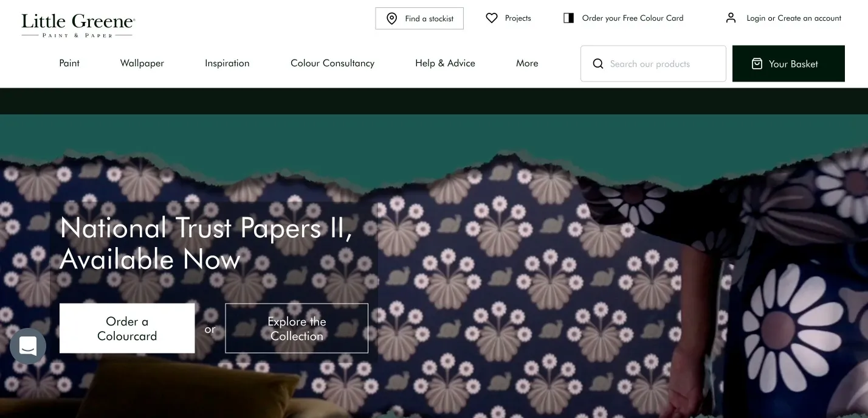Open Your Basket button
This screenshot has width=868, height=418.
(x=788, y=63)
